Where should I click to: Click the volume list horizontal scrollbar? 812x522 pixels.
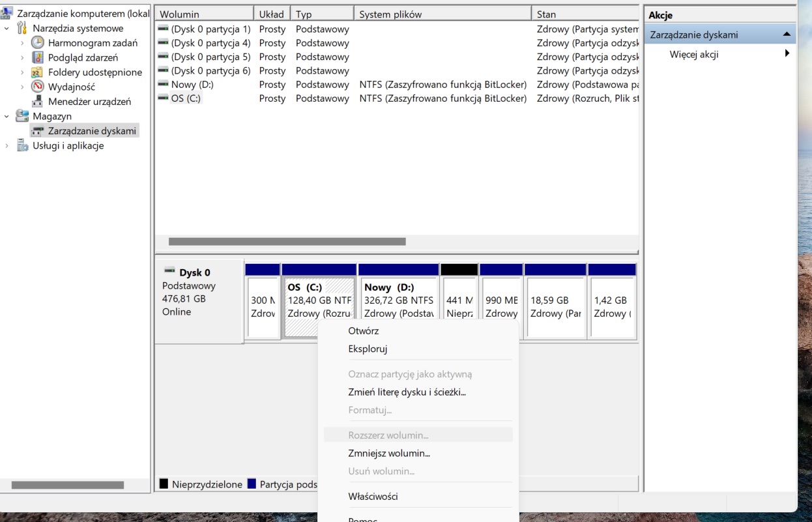287,241
